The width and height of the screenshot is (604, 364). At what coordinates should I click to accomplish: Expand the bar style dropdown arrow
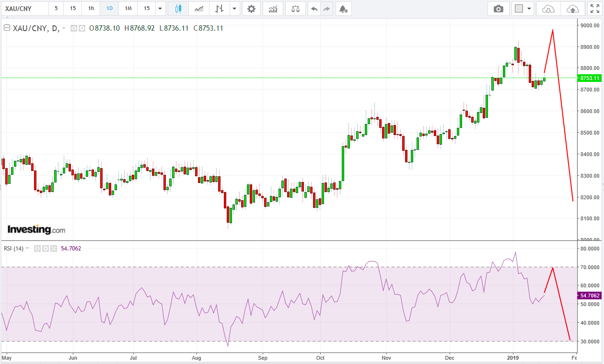click(234, 9)
